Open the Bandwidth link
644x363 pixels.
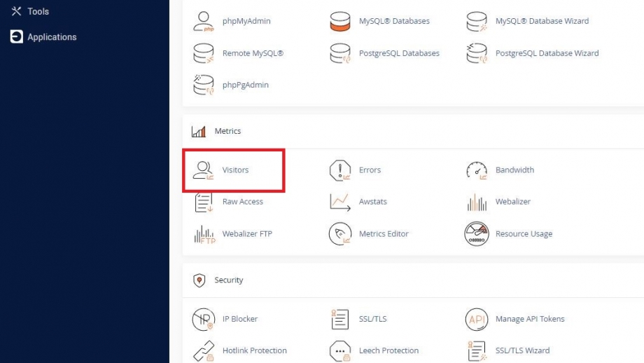click(514, 170)
